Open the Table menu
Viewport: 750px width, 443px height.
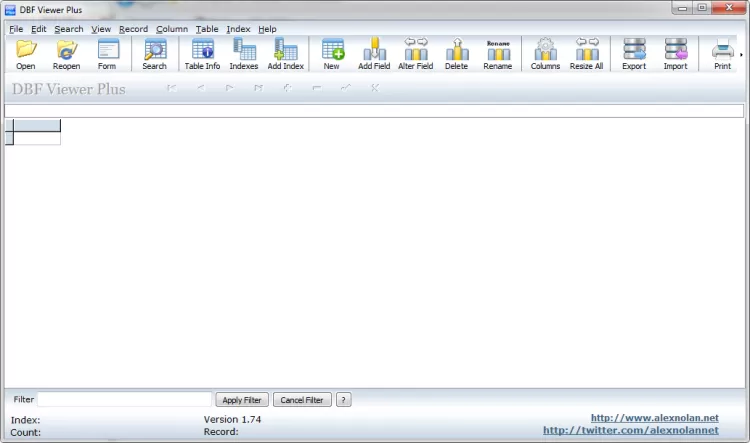[207, 29]
